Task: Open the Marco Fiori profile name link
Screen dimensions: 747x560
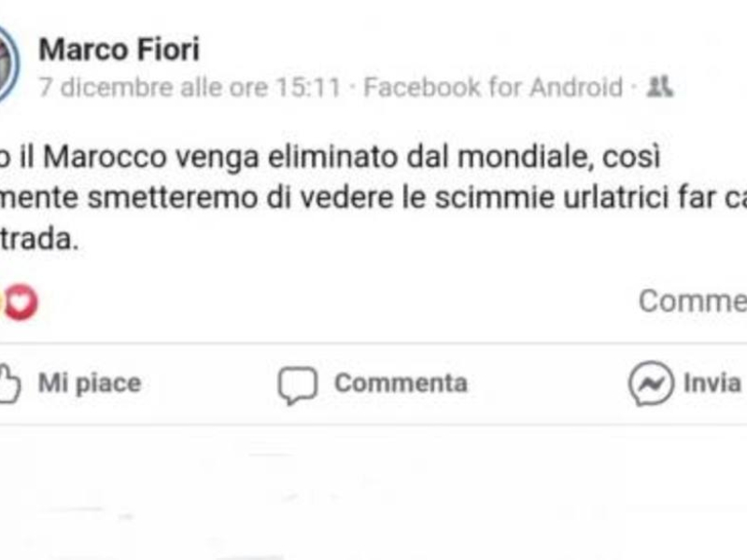Action: 119,49
